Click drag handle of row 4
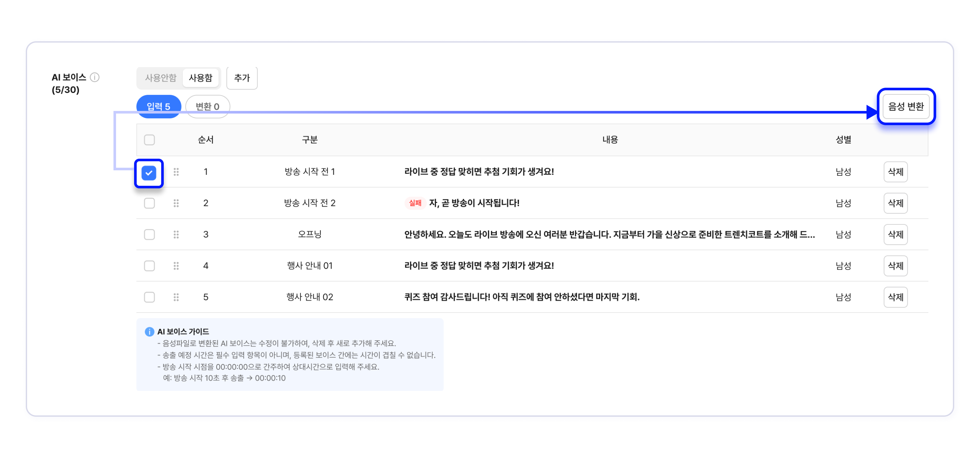This screenshot has height=458, width=980. (x=176, y=266)
